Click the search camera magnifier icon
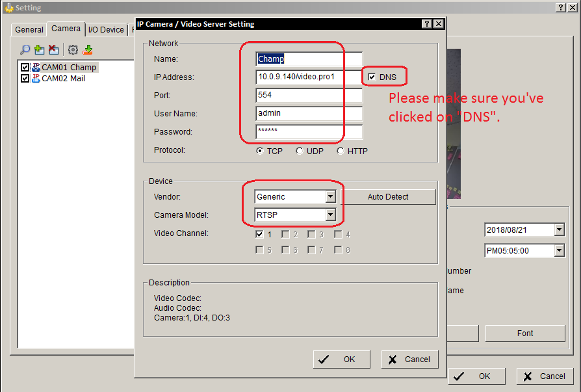581x392 pixels. (25, 49)
